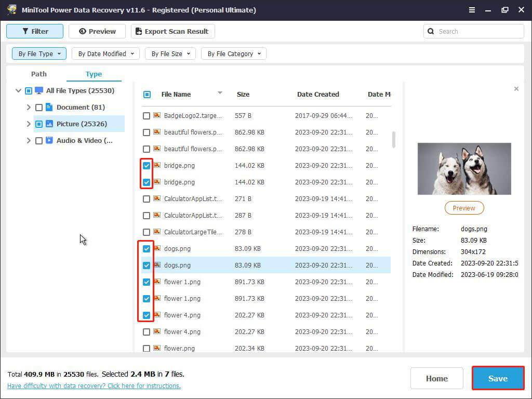Expand the Picture tree node arrow
The width and height of the screenshot is (532, 399).
tap(29, 124)
